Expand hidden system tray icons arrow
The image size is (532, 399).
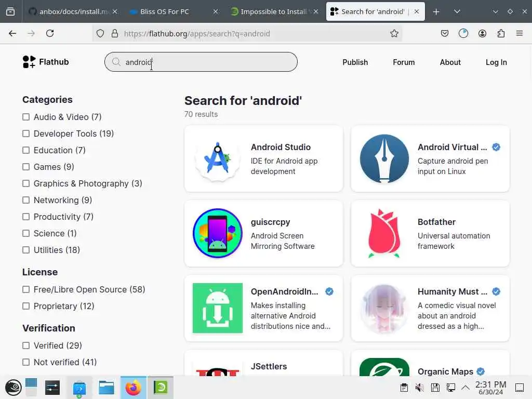pyautogui.click(x=465, y=388)
